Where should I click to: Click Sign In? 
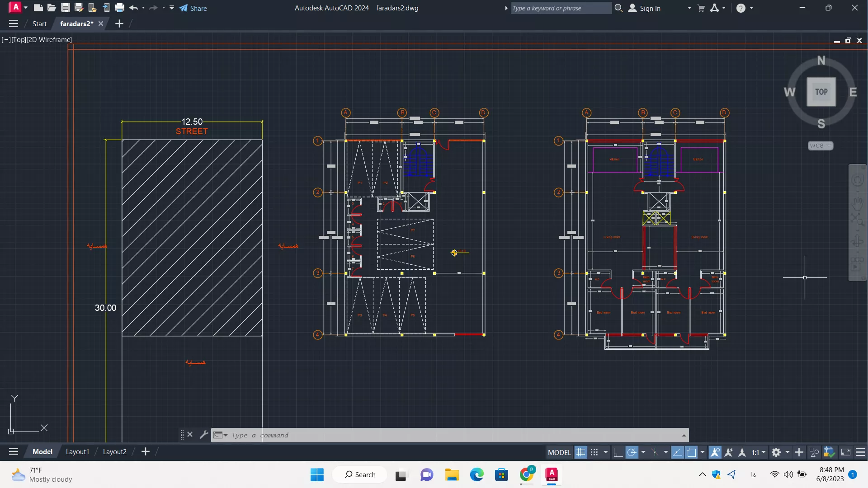(645, 8)
